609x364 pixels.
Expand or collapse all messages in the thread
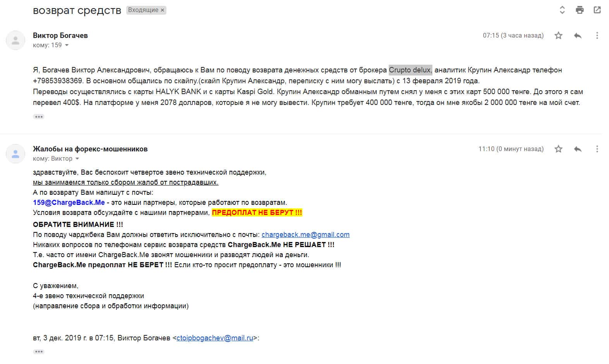click(x=562, y=10)
